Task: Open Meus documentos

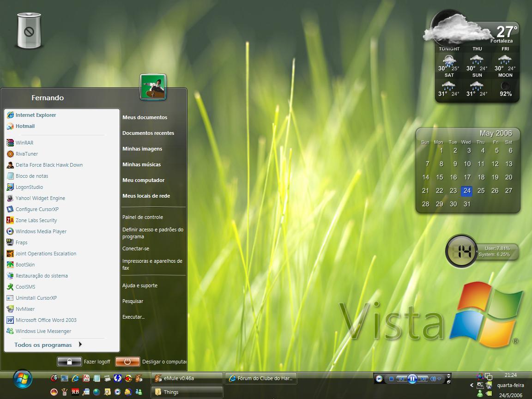Action: 145,117
